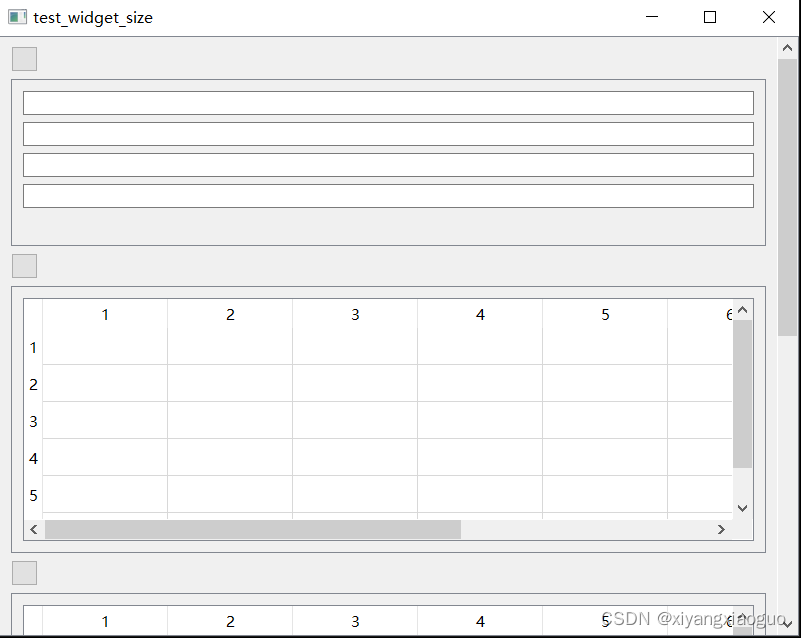This screenshot has width=801, height=638.
Task: Click the small gray button above the first table
Action: (x=25, y=266)
